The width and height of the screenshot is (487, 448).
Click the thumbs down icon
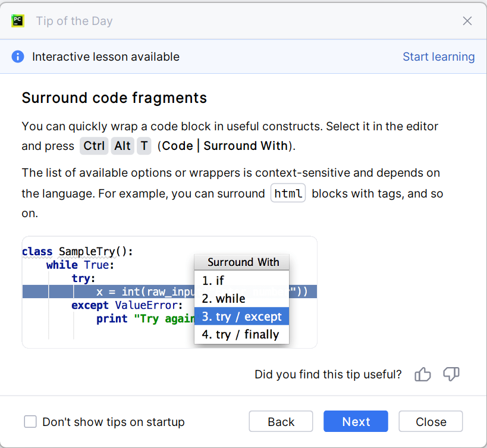451,374
